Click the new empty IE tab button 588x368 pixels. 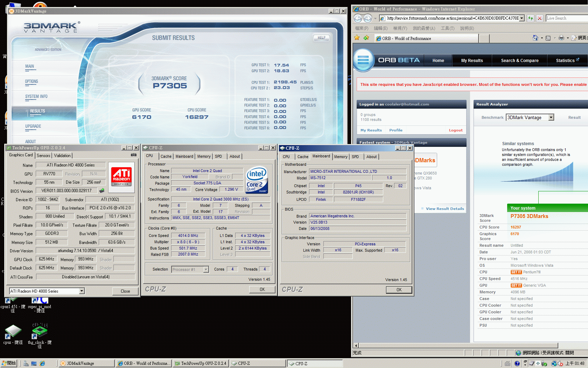484,38
